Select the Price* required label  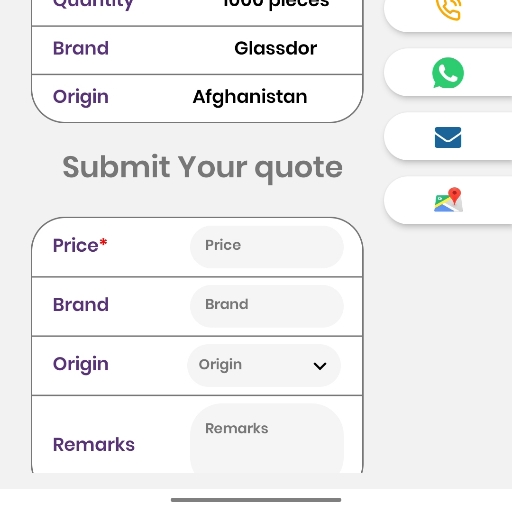(x=80, y=245)
